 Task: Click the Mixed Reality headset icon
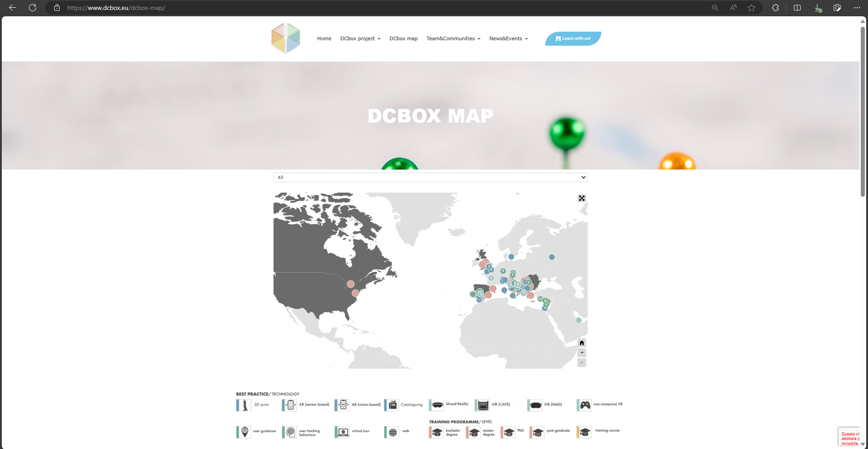click(437, 405)
